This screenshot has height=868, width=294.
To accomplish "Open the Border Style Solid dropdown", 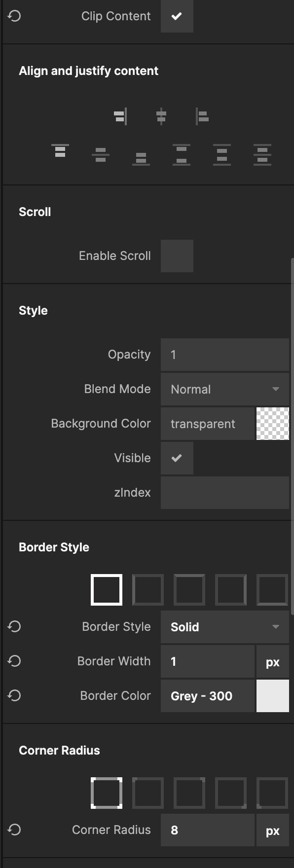I will click(x=225, y=627).
